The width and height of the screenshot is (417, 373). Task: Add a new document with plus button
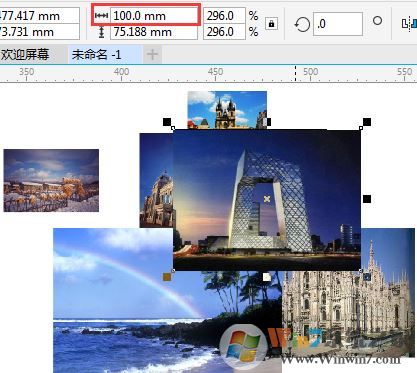click(x=152, y=54)
